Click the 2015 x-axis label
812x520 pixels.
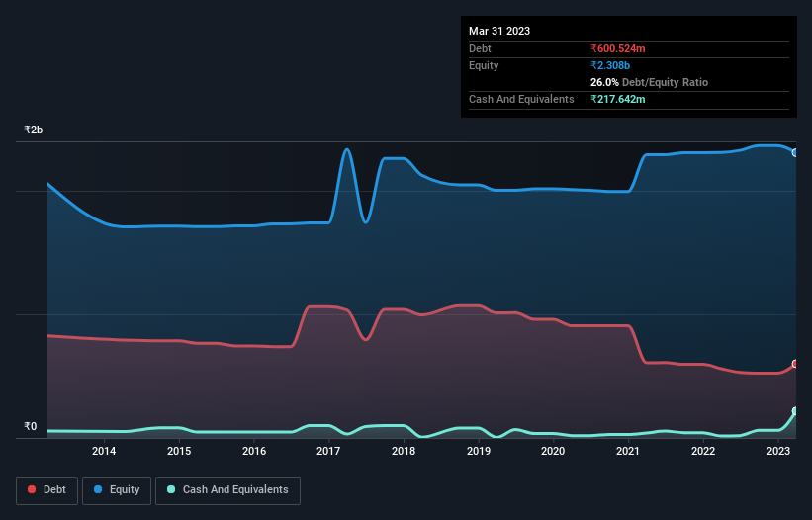[x=179, y=451]
